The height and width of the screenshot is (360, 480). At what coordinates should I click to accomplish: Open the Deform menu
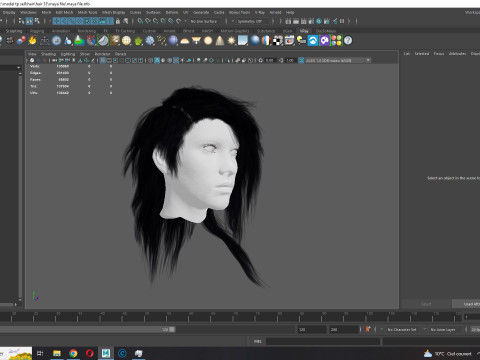point(172,12)
